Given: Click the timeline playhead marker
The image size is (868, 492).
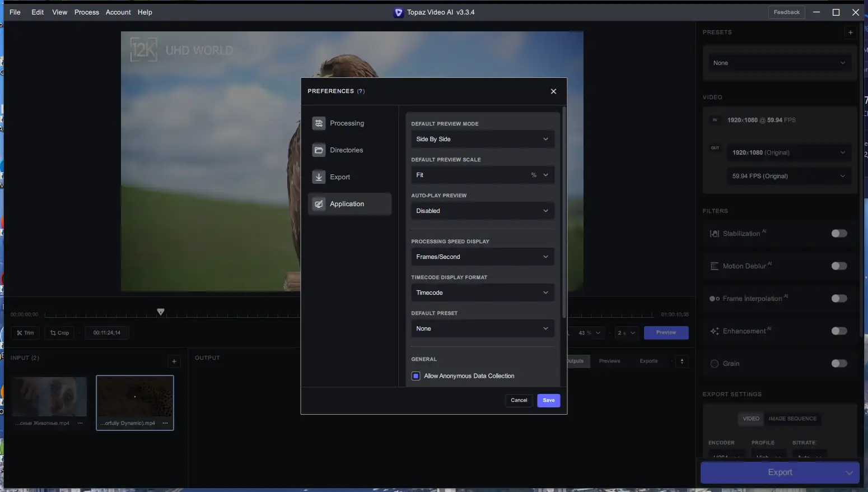Looking at the screenshot, I should [161, 312].
